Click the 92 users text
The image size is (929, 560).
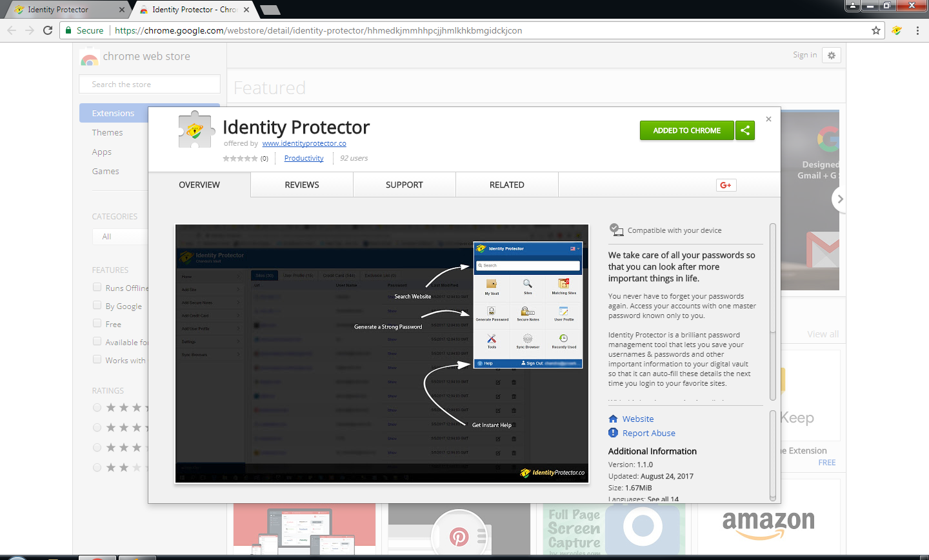point(354,158)
